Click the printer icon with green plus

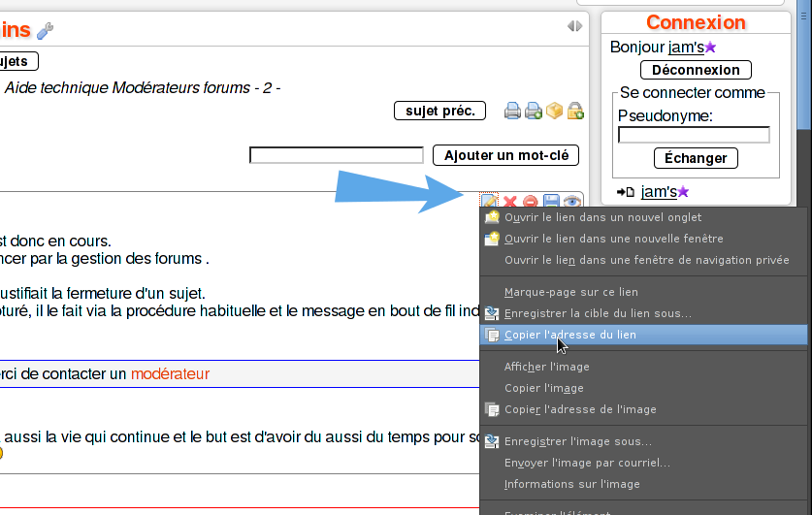tap(534, 111)
